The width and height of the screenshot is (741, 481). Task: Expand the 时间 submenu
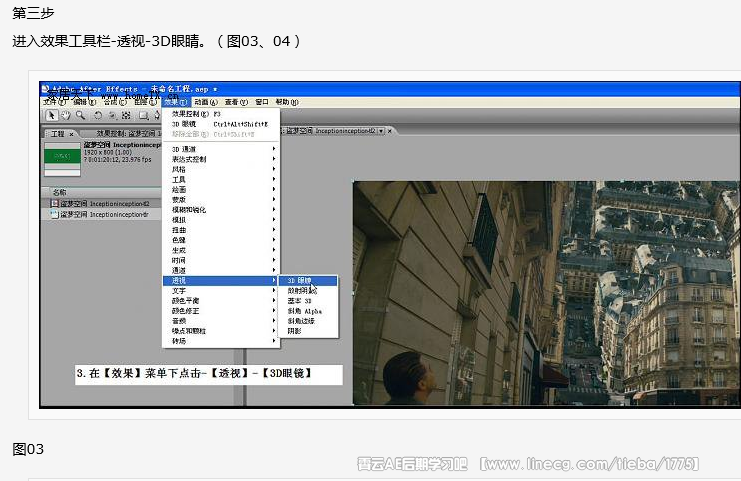coord(221,260)
